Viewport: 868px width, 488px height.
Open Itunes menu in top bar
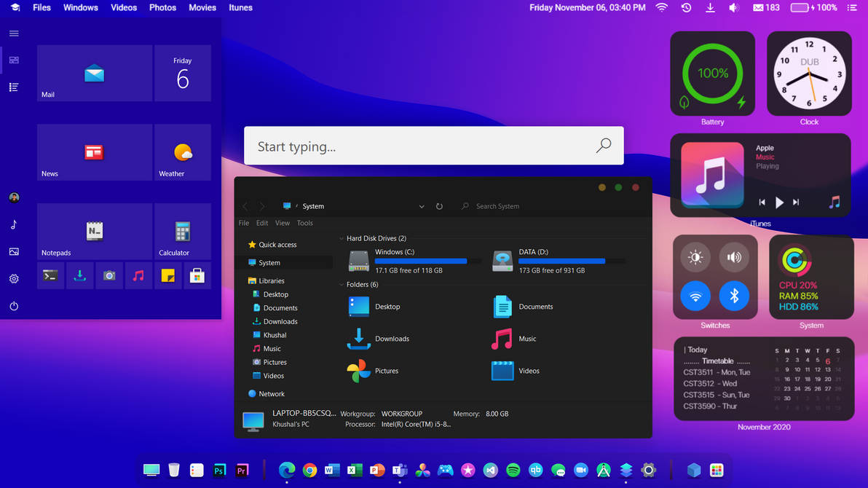(241, 8)
